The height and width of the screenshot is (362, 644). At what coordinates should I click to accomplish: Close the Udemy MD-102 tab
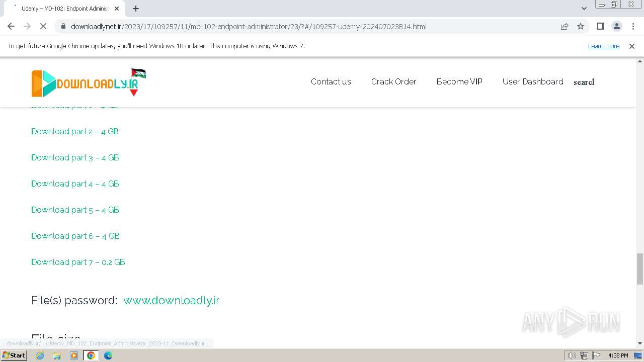[117, 9]
